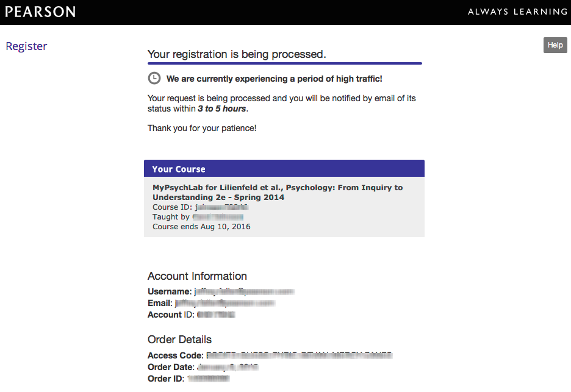Click the Account Information heading
Screen dimensions: 571x392
[197, 276]
